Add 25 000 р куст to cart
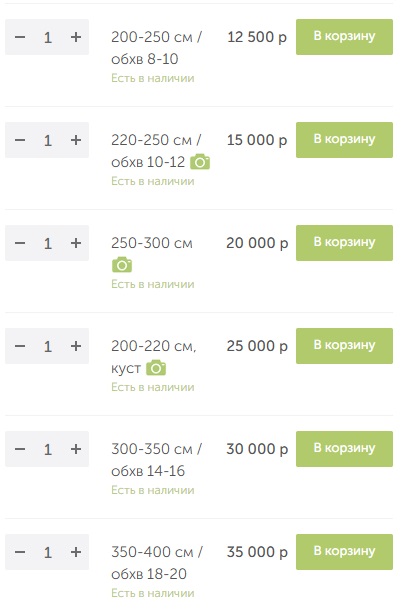 point(344,346)
